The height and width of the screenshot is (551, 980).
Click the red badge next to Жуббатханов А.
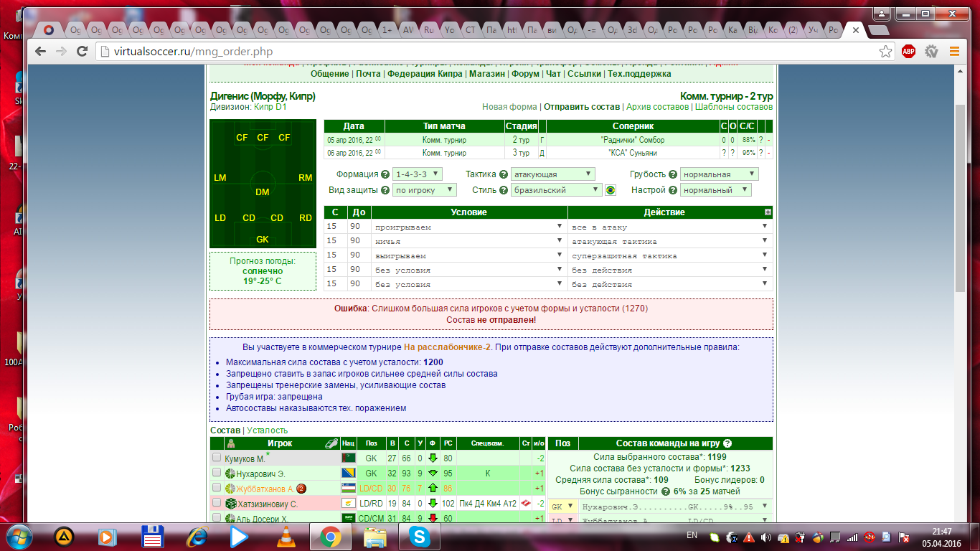301,489
